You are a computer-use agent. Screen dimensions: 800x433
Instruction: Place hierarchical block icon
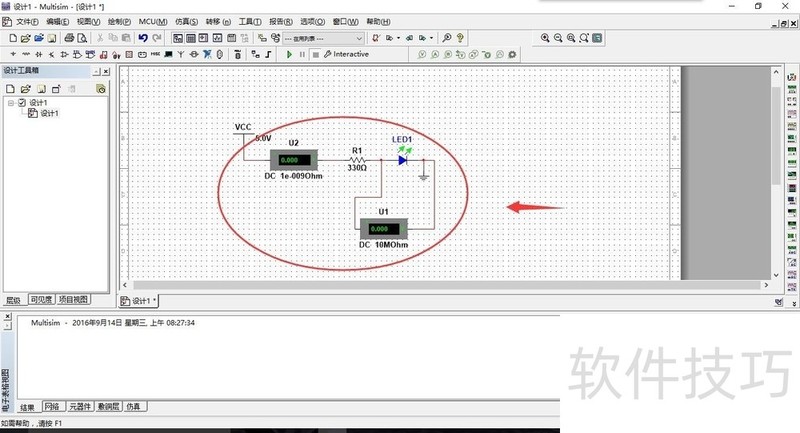(x=256, y=54)
